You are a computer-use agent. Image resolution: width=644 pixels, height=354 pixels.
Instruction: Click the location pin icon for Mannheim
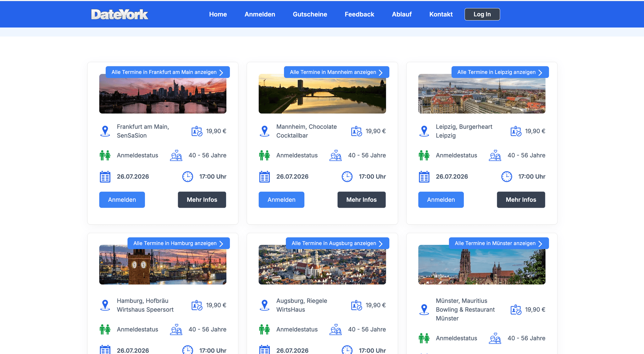[x=264, y=131]
